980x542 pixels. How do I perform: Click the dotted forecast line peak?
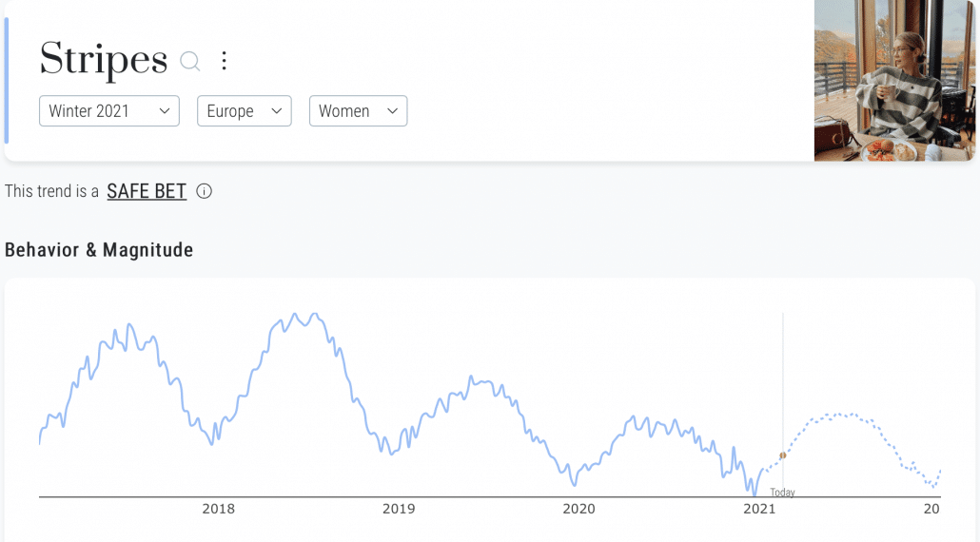837,414
